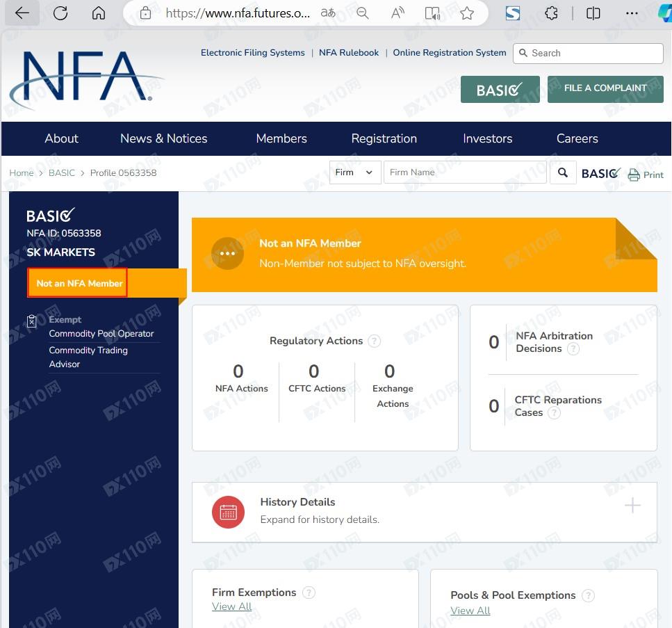Open Pools & Pool Exemptions help icon
672x628 pixels.
pyautogui.click(x=589, y=595)
